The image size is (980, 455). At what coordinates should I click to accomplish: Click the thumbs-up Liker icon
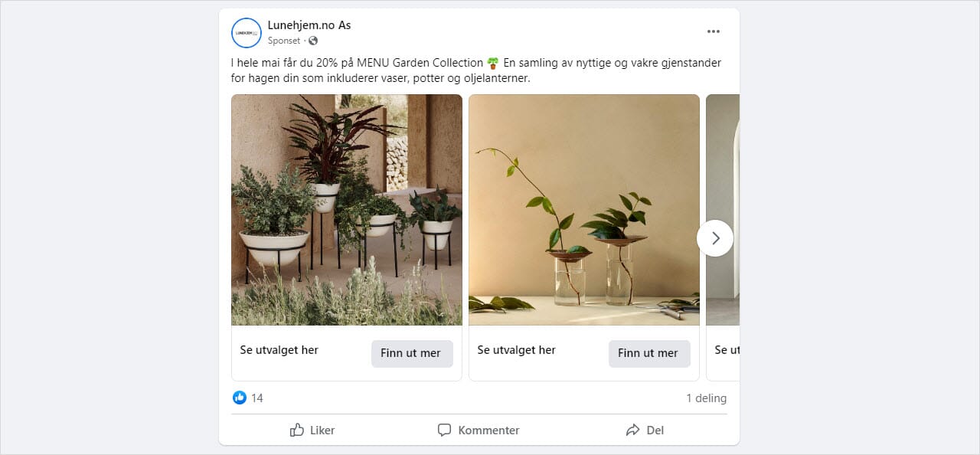(x=298, y=430)
